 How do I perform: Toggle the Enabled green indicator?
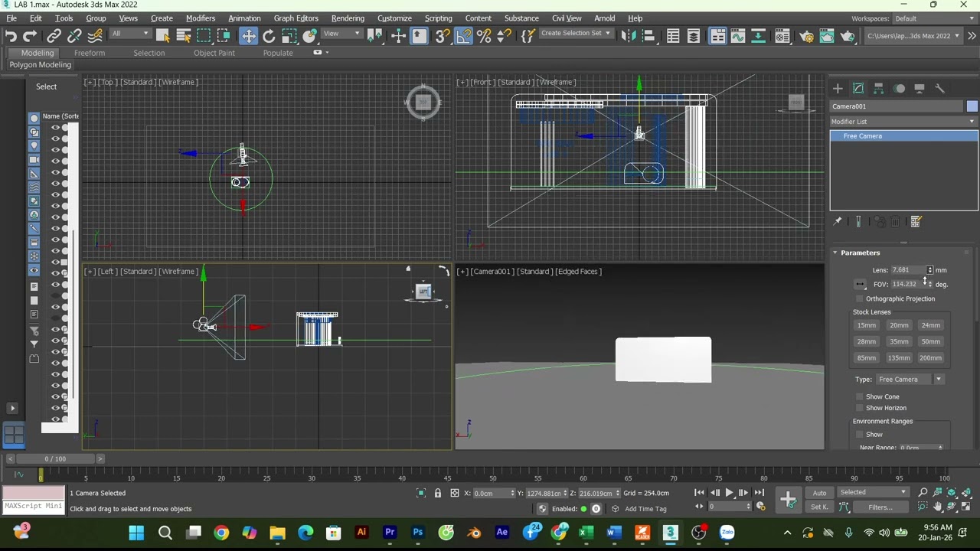click(583, 509)
